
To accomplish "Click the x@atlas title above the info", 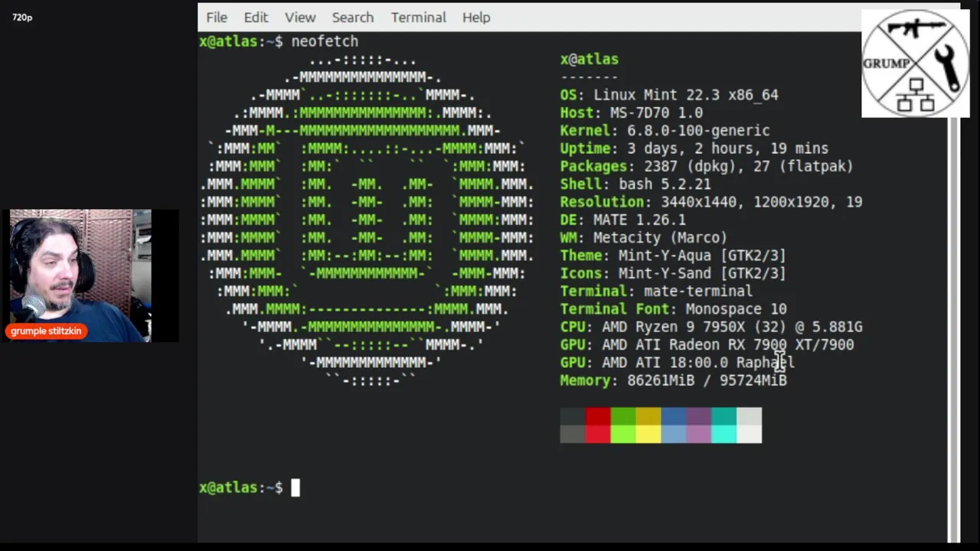I will coord(589,59).
